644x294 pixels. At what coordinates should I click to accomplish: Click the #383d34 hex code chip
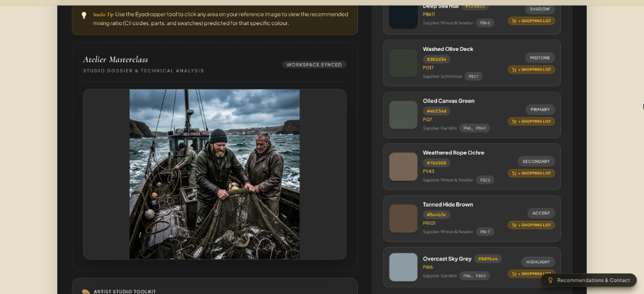436,60
